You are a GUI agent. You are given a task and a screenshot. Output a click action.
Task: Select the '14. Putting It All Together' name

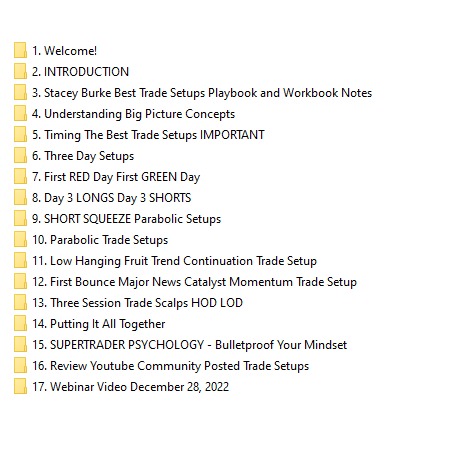99,324
